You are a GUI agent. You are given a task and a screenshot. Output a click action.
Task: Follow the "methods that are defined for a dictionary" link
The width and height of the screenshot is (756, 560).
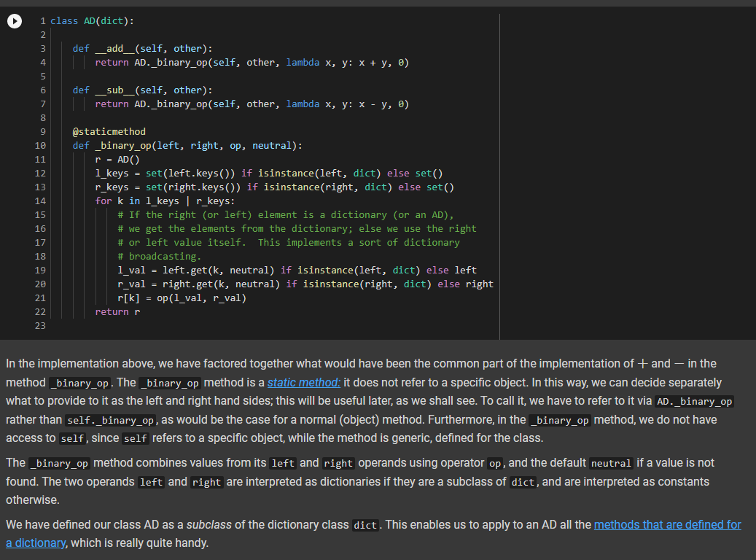coord(667,524)
